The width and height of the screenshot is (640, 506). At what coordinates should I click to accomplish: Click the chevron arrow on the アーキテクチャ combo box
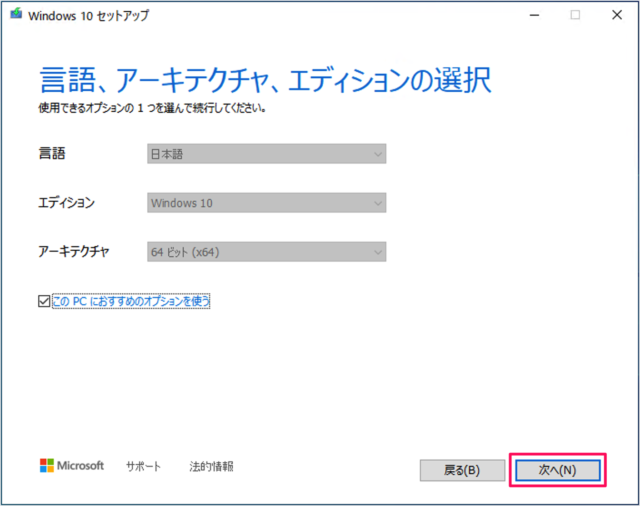pyautogui.click(x=377, y=252)
